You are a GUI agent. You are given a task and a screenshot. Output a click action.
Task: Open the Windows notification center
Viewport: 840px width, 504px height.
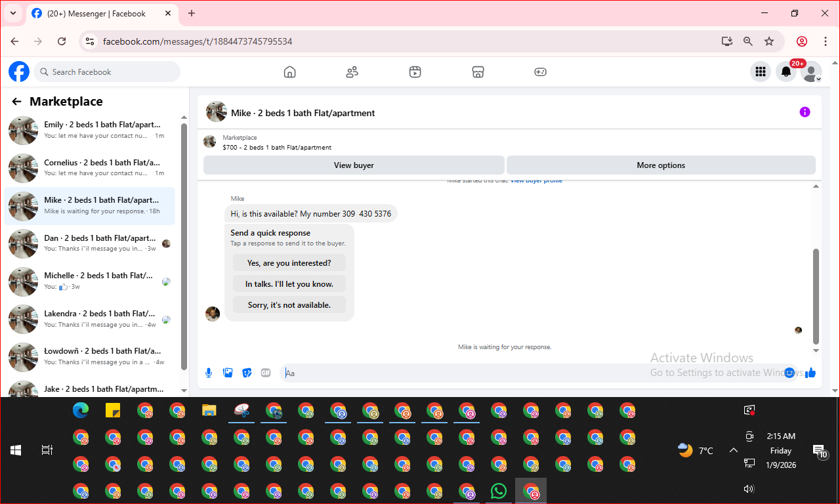(820, 451)
